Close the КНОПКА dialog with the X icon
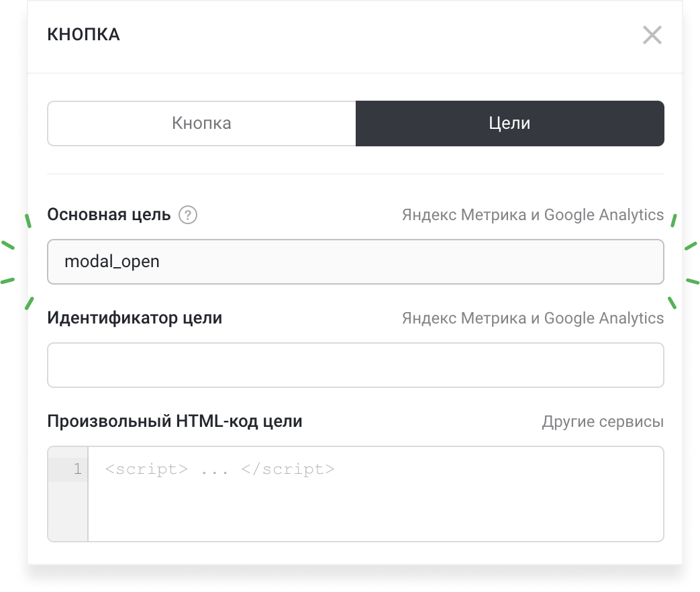This screenshot has height=592, width=700. click(652, 35)
